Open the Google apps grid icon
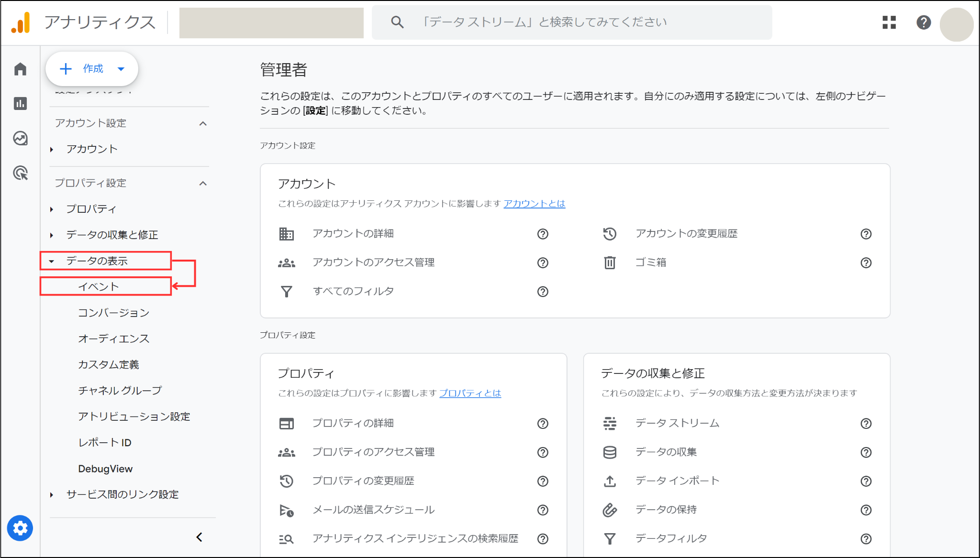This screenshot has height=558, width=980. (x=889, y=22)
